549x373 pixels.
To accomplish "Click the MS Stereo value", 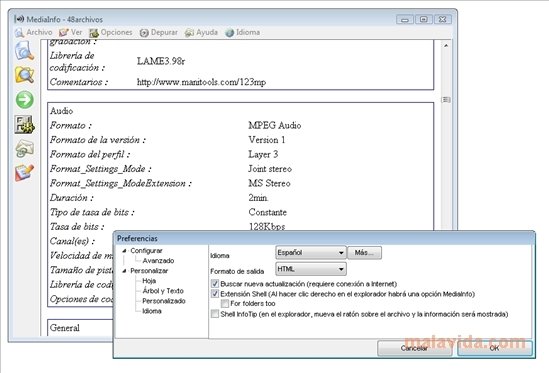I will coord(269,183).
